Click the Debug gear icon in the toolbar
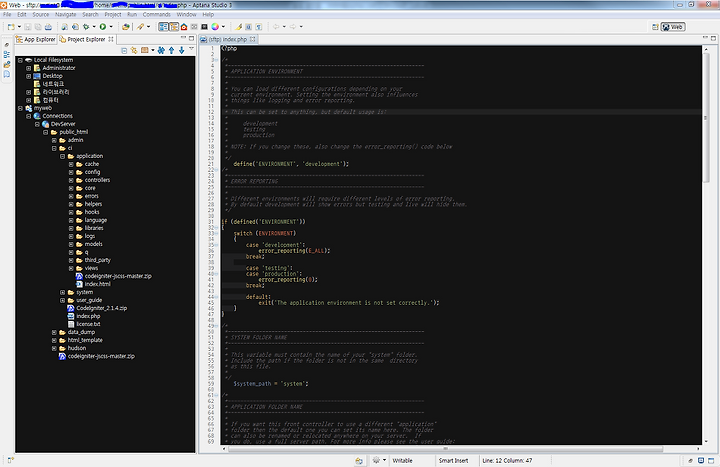Screen dimensions: 720x467 point(86,27)
